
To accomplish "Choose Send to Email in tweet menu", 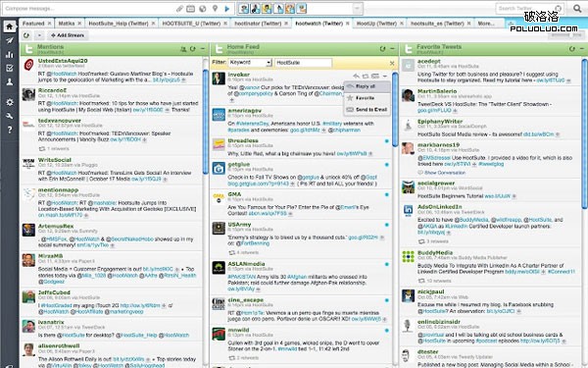I will 367,110.
